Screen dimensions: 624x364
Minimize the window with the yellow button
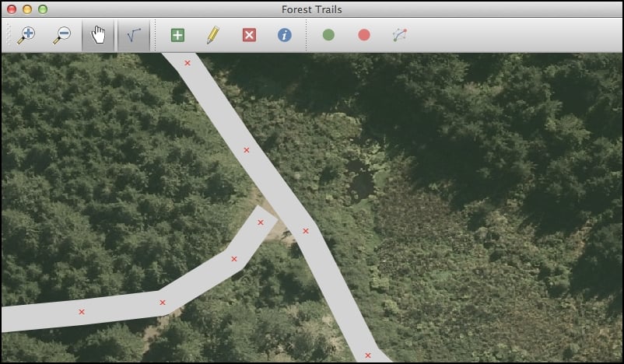click(27, 9)
